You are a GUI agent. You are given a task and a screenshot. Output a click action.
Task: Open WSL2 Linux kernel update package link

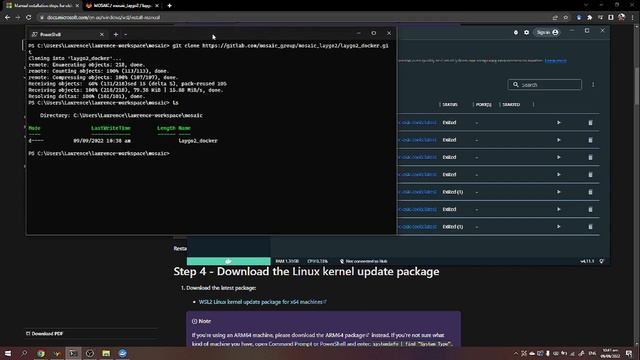pyautogui.click(x=262, y=302)
